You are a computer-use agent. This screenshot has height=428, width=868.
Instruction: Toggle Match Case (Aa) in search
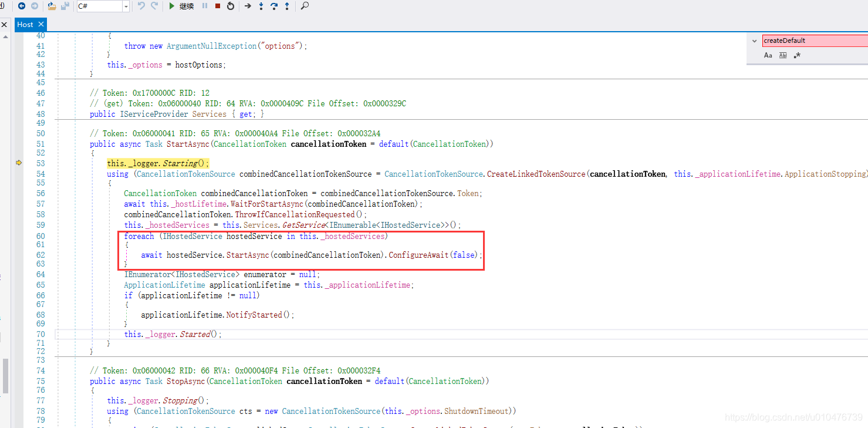click(x=768, y=55)
